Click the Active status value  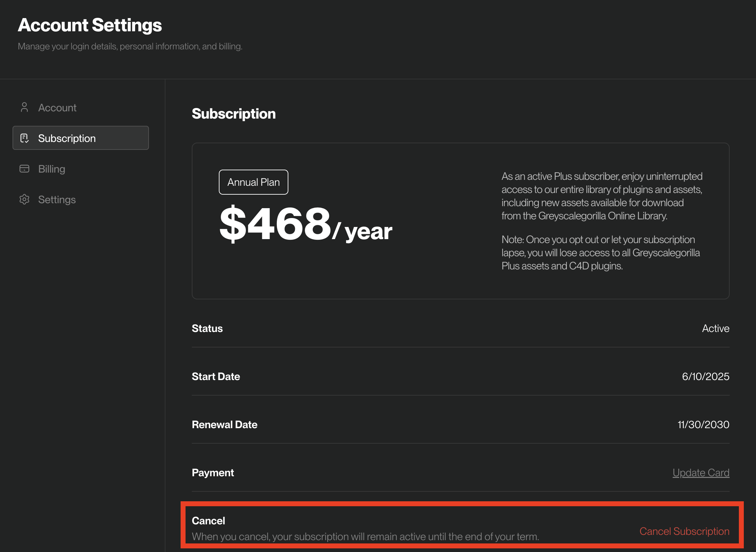coord(715,328)
